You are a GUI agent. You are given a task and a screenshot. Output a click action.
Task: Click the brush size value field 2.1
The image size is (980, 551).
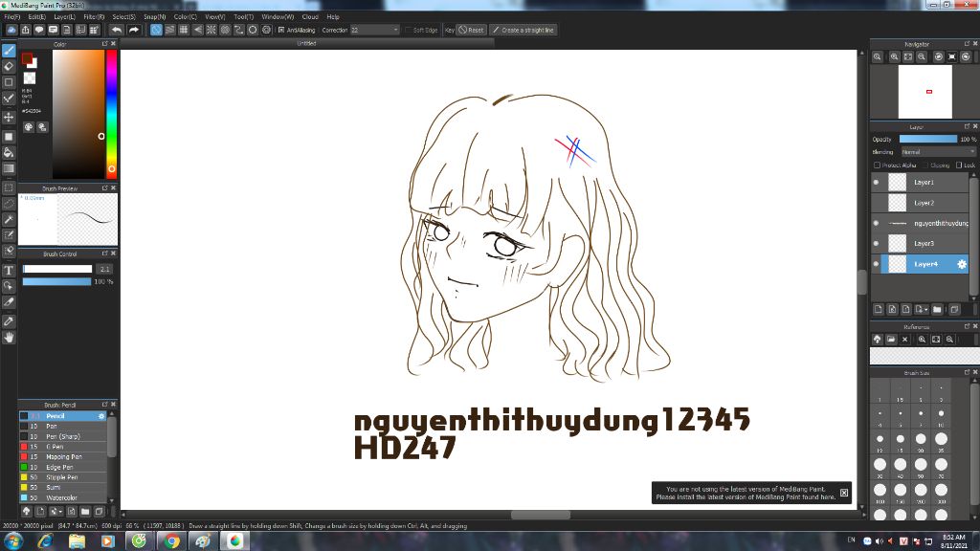point(103,269)
